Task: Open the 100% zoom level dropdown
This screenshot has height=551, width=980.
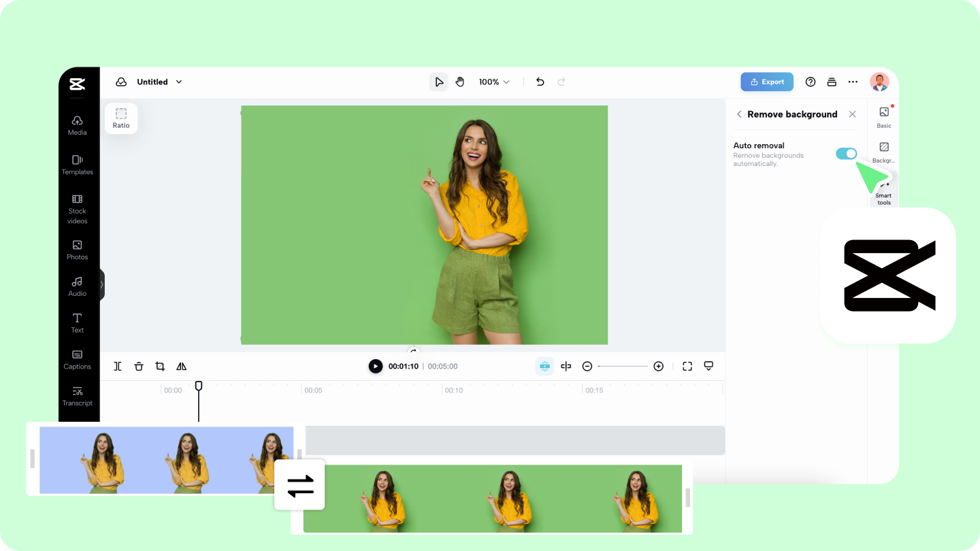Action: [494, 82]
